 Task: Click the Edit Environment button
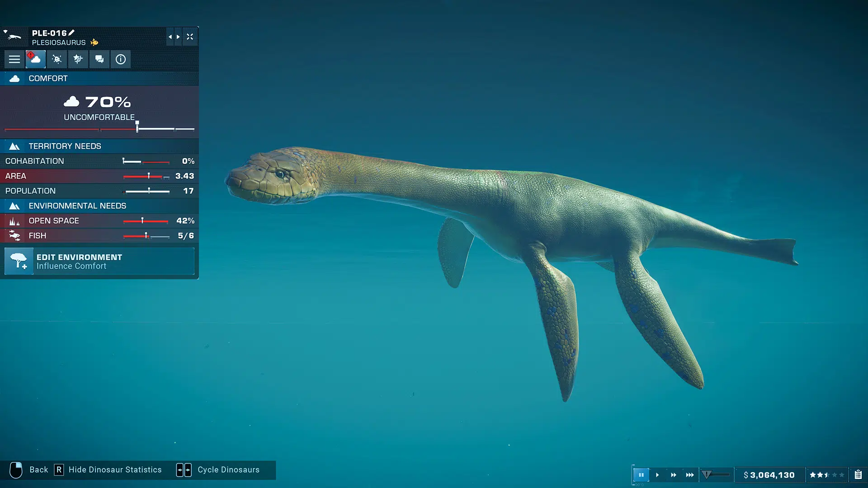pos(99,261)
